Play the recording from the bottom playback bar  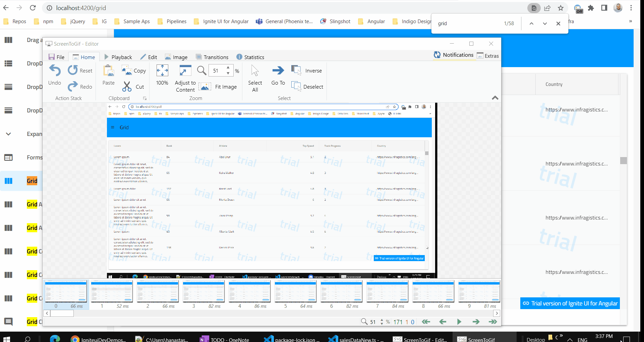[459, 322]
